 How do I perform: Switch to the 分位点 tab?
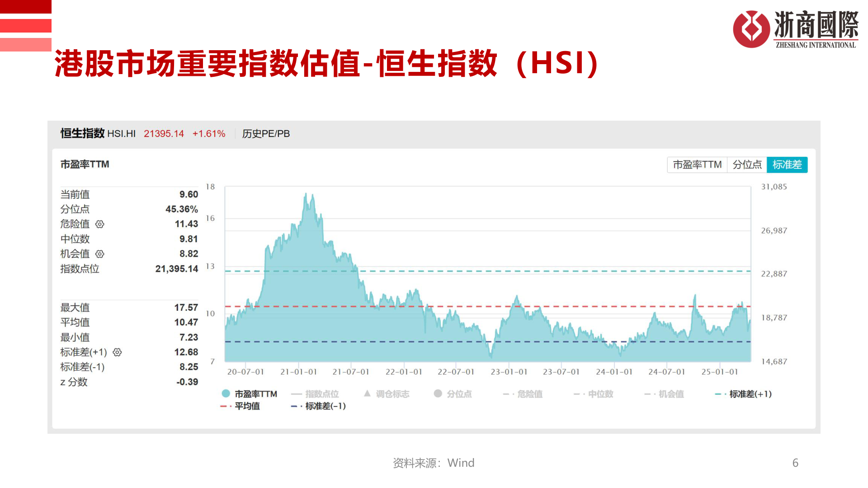747,164
